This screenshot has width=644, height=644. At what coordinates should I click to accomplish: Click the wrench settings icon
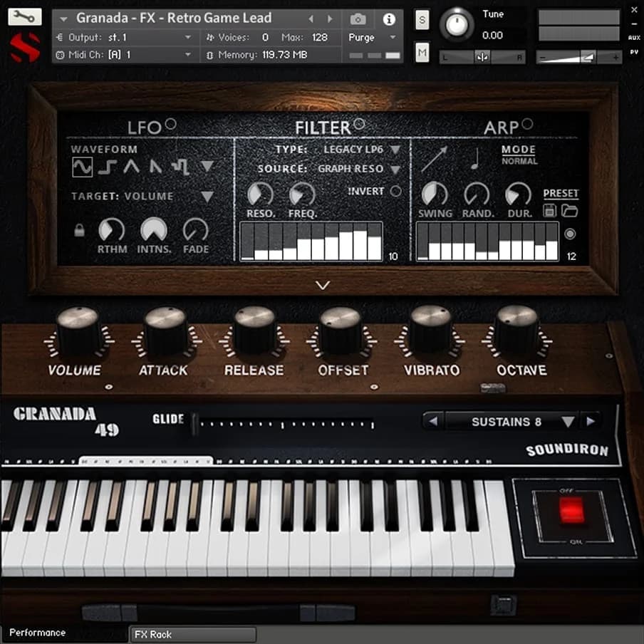(x=24, y=17)
